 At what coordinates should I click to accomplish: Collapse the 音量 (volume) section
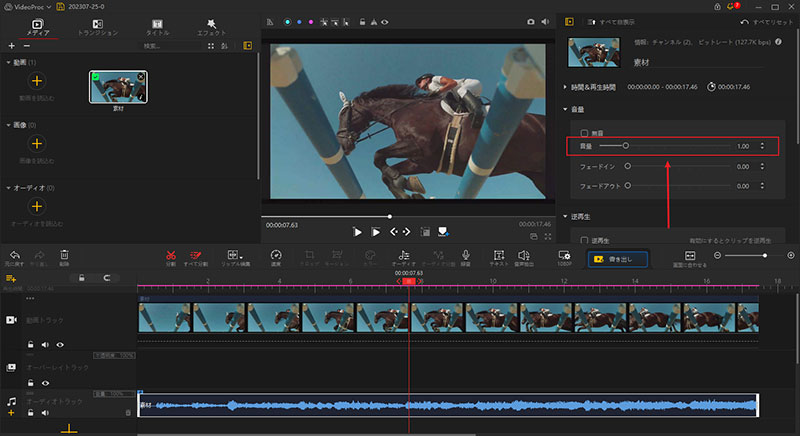coord(565,109)
